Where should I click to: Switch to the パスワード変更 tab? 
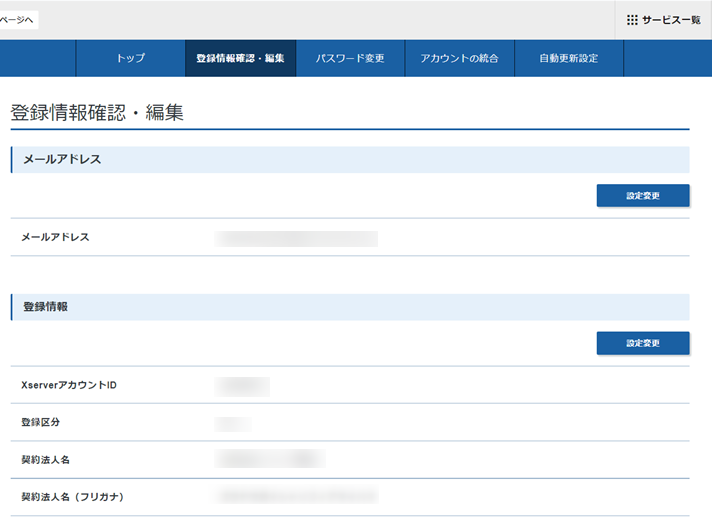350,58
